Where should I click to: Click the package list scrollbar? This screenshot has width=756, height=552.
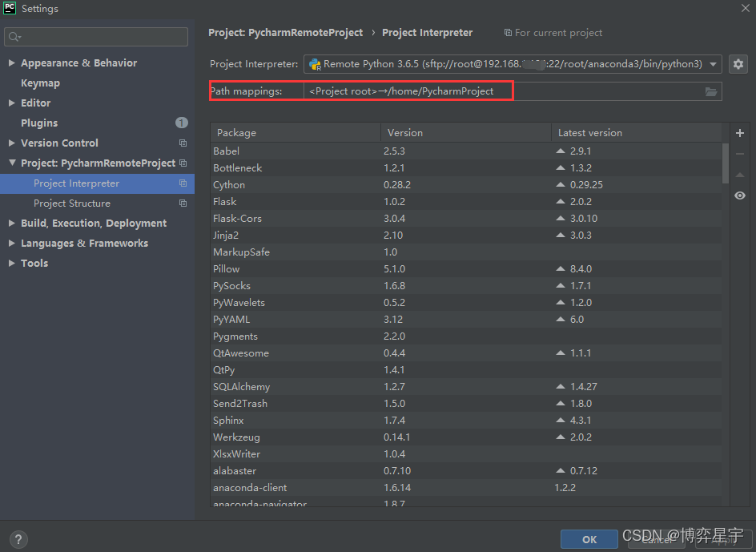click(x=725, y=160)
